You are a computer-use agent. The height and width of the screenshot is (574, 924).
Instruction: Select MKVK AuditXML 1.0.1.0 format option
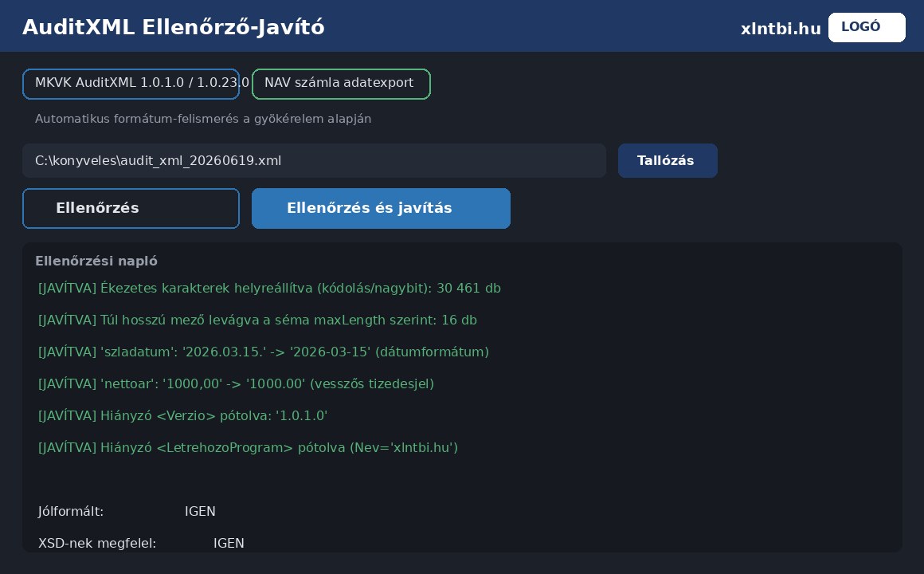coord(131,84)
